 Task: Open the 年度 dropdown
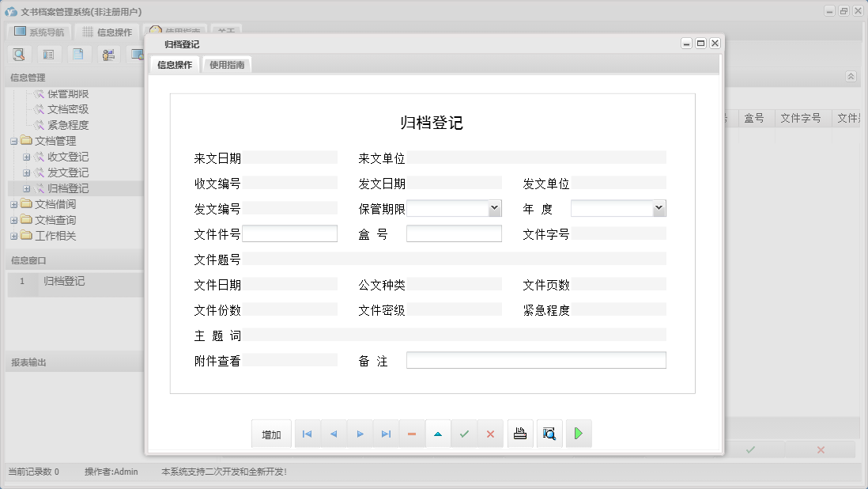(659, 208)
